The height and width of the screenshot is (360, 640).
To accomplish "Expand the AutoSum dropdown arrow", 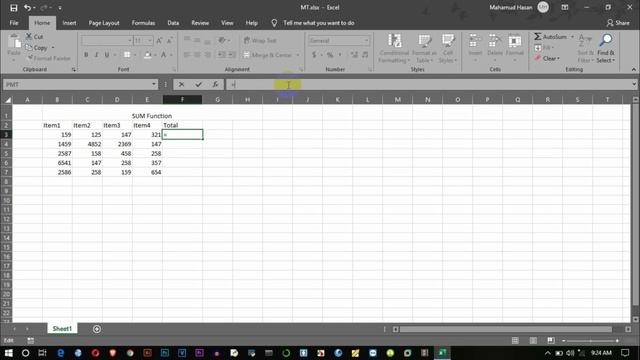I will 572,37.
